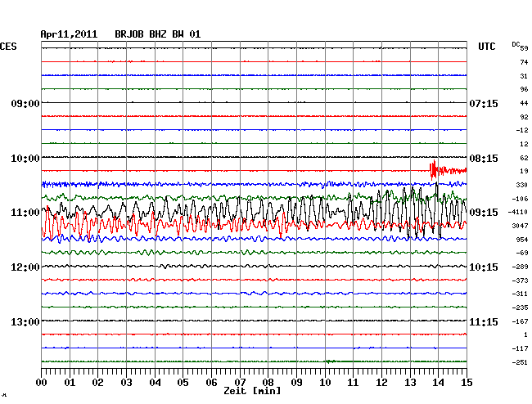
Task: Select DC offset value 3047
Action: tap(520, 226)
